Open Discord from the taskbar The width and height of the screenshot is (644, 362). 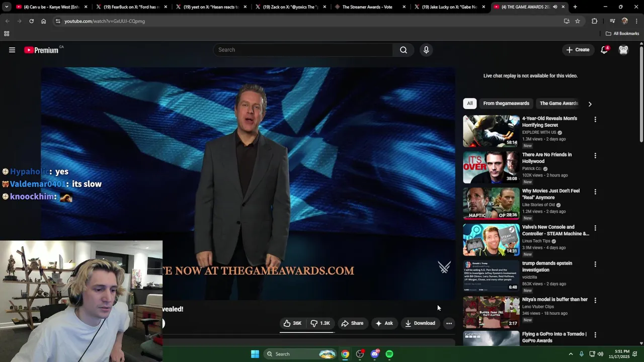[x=375, y=354]
